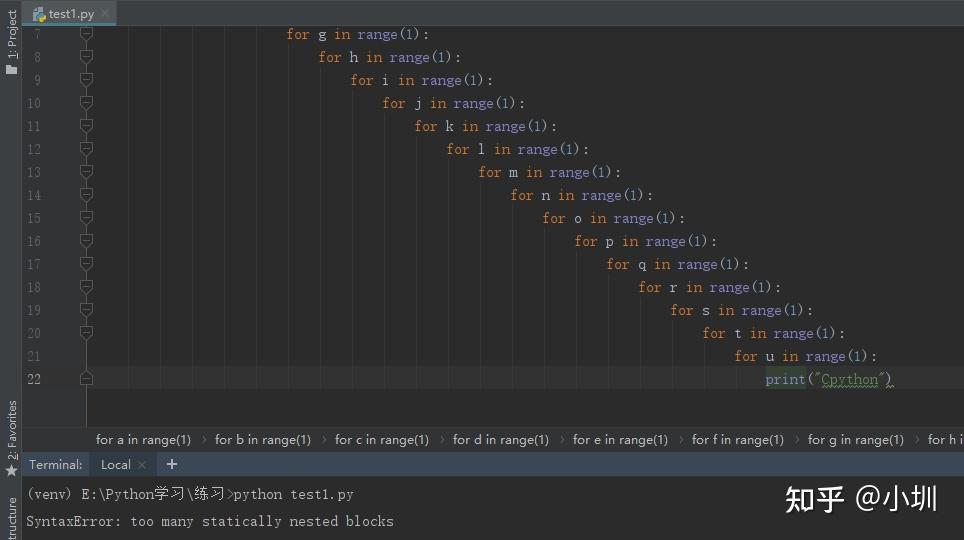The height and width of the screenshot is (540, 964).
Task: Select the test1.py editor tab
Action: pyautogui.click(x=71, y=13)
